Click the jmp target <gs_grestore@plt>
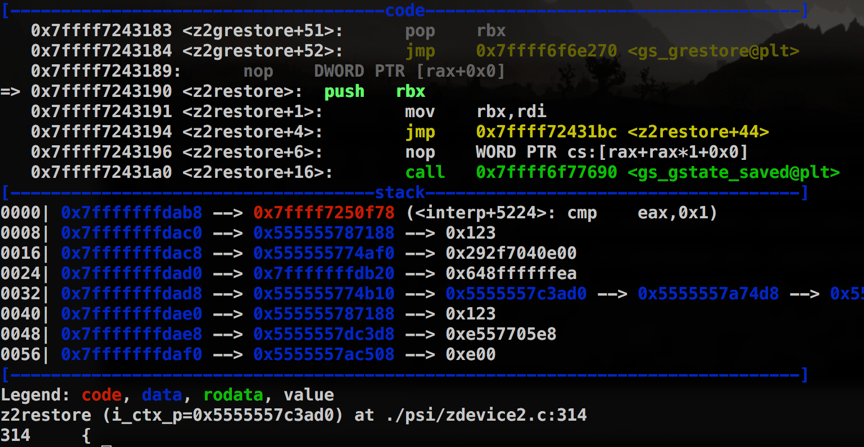The image size is (864, 447). tap(713, 51)
